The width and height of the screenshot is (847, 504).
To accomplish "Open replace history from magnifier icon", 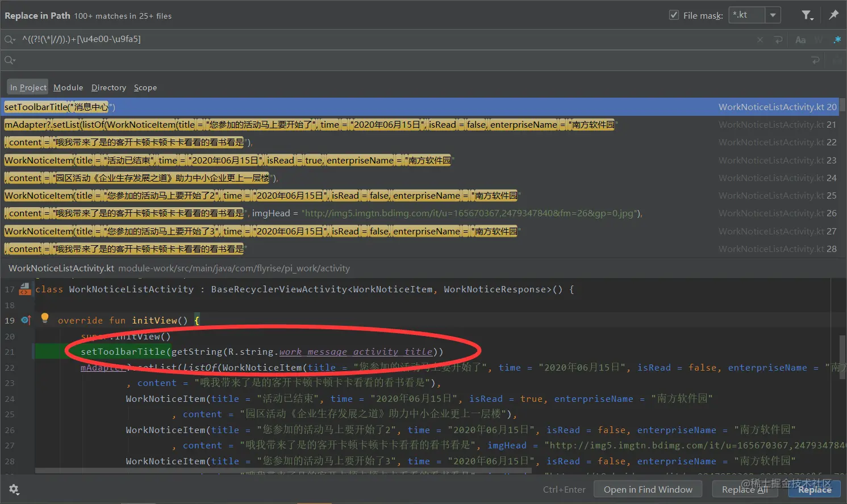I will 10,60.
